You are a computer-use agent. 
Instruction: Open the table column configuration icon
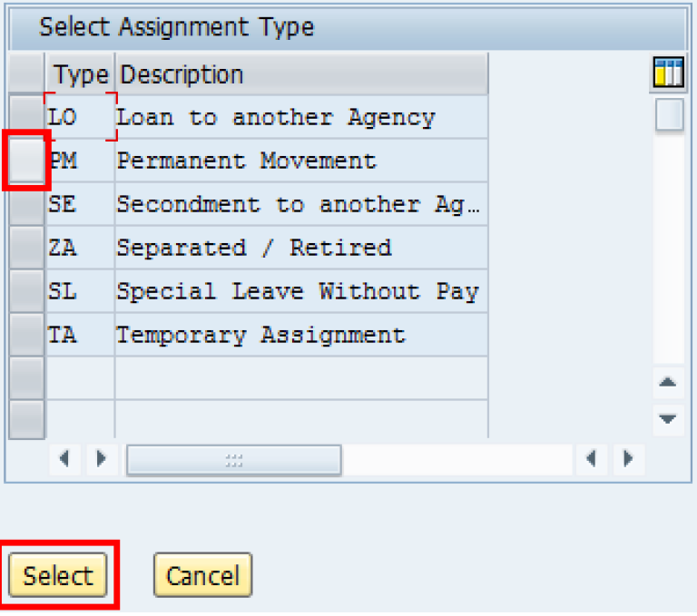click(x=668, y=73)
